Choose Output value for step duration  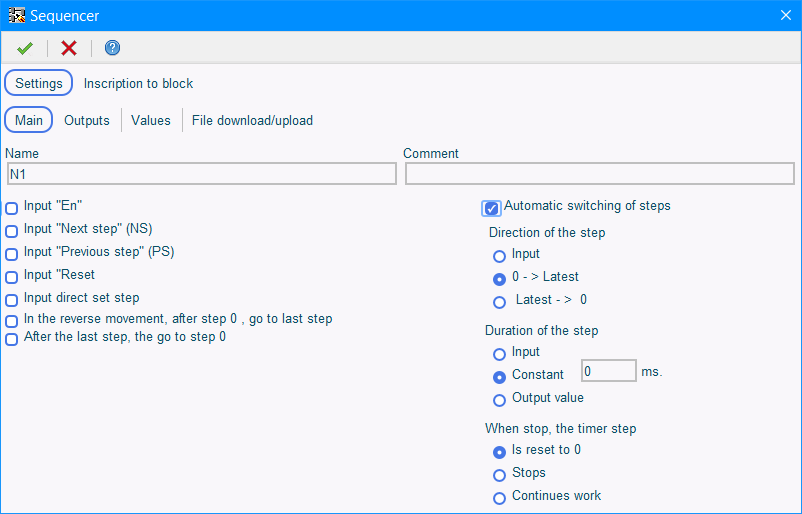click(x=499, y=400)
